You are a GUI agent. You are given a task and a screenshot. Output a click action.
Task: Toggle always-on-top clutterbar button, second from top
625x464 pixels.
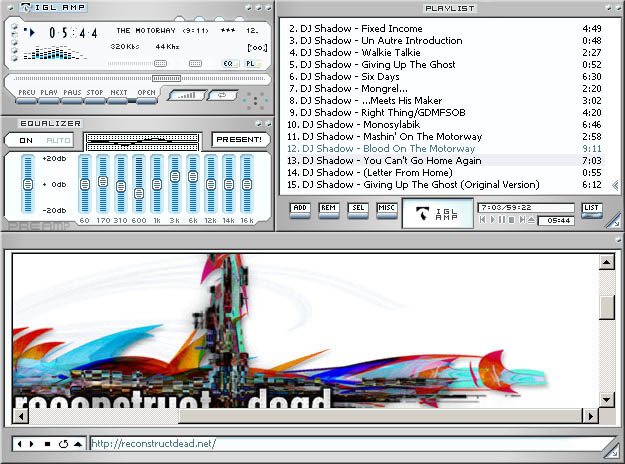[15, 35]
